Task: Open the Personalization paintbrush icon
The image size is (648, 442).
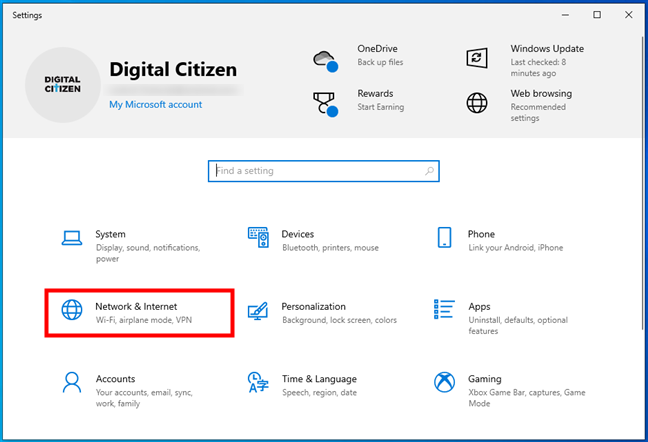Action: [x=258, y=311]
